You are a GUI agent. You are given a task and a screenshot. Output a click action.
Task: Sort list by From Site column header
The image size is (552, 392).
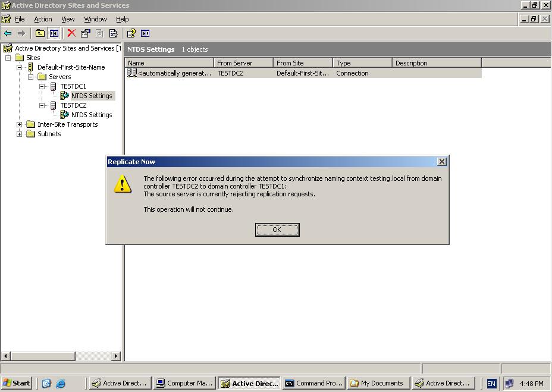(x=303, y=63)
